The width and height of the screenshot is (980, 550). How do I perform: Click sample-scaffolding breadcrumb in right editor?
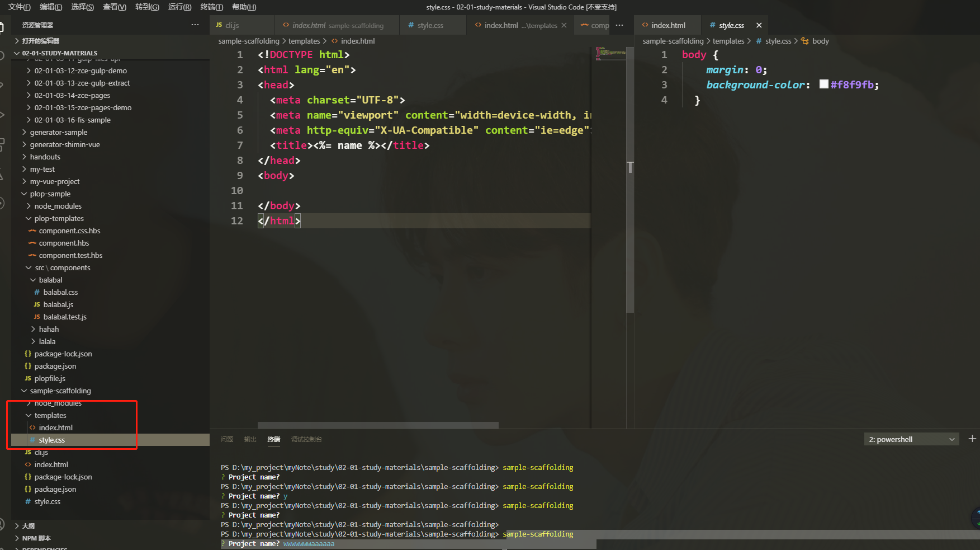673,41
